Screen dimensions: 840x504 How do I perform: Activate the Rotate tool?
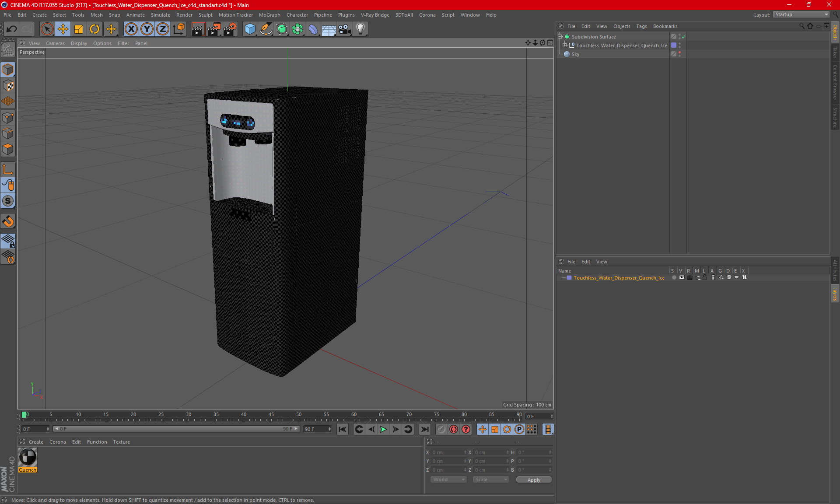tap(94, 29)
